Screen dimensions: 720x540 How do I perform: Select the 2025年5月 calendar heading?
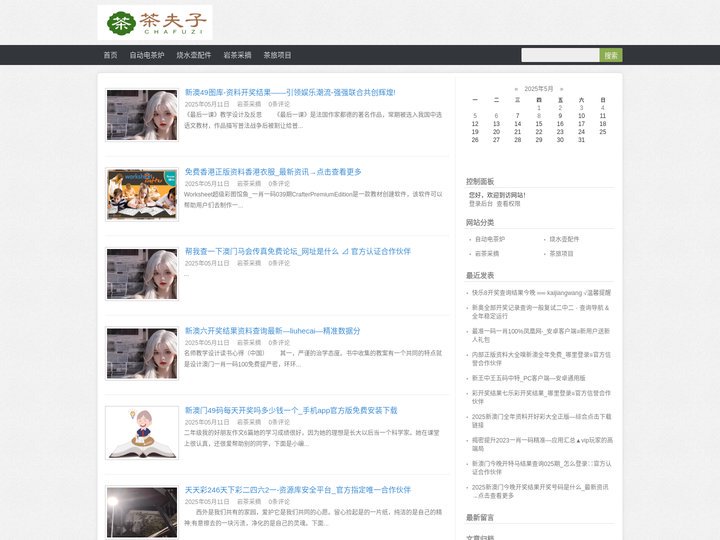(539, 89)
